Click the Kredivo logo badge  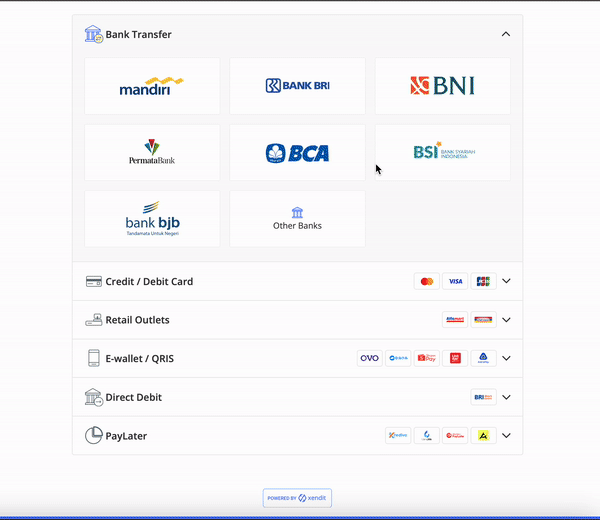click(398, 435)
